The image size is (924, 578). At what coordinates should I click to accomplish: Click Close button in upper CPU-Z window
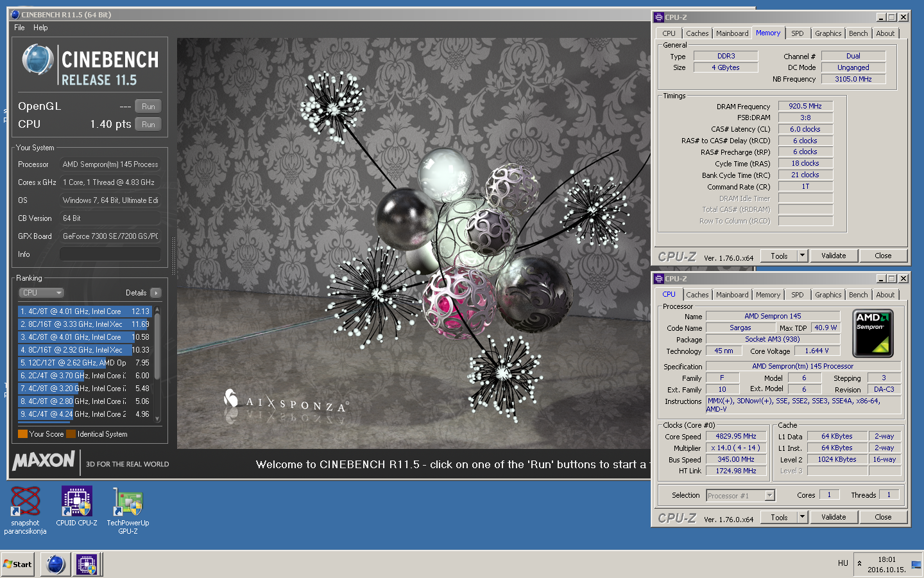[883, 256]
